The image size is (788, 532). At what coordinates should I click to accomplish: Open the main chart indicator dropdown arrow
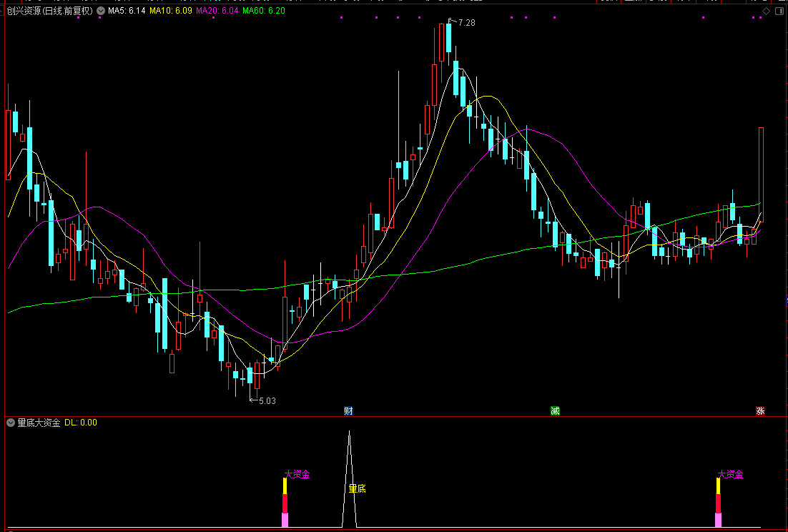click(101, 11)
